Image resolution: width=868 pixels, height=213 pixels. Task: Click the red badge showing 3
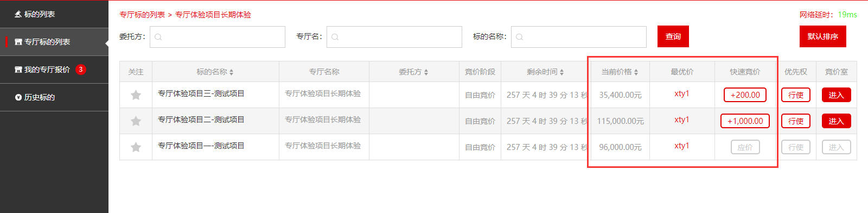click(x=81, y=69)
